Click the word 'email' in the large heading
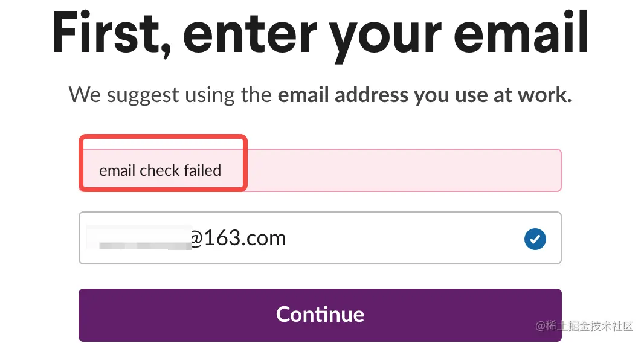 [x=521, y=32]
